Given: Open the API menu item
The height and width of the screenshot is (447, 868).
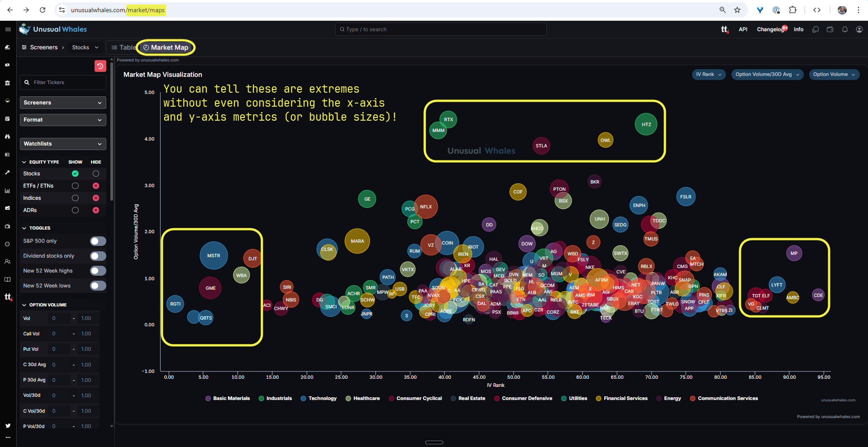Looking at the screenshot, I should [x=743, y=29].
